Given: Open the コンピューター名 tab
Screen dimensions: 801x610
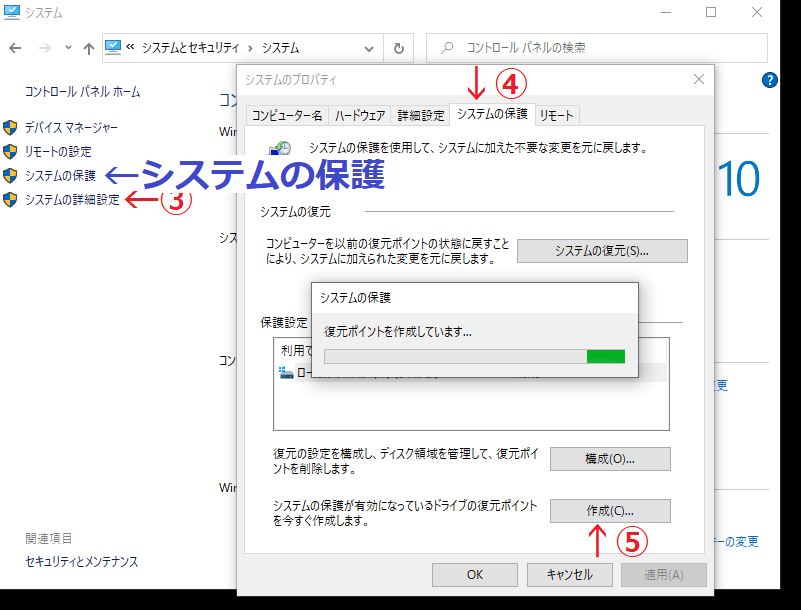Looking at the screenshot, I should click(287, 116).
